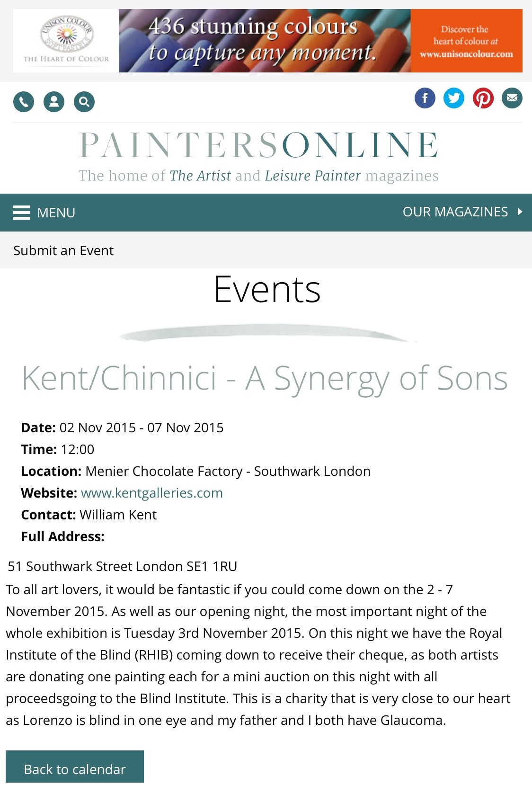Open the user account icon
The height and width of the screenshot is (785, 532).
[x=54, y=102]
